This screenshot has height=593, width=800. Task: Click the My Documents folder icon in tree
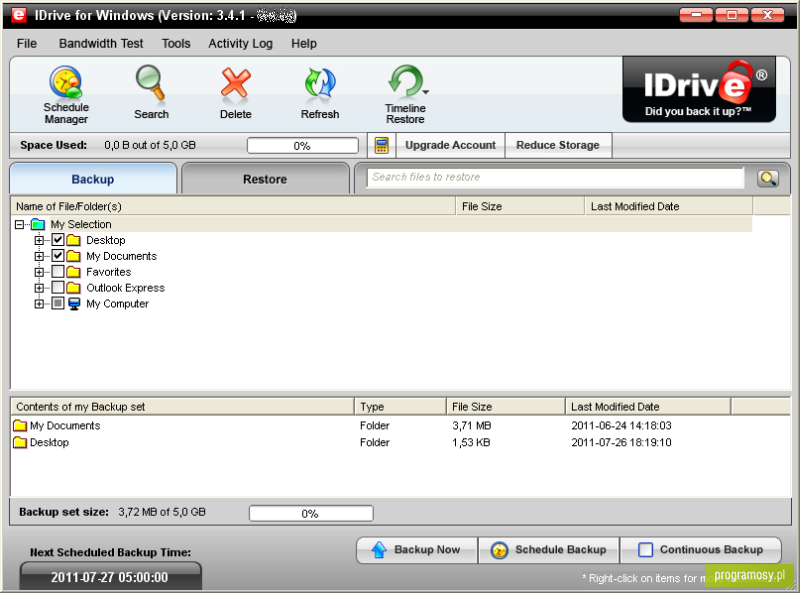pyautogui.click(x=74, y=256)
